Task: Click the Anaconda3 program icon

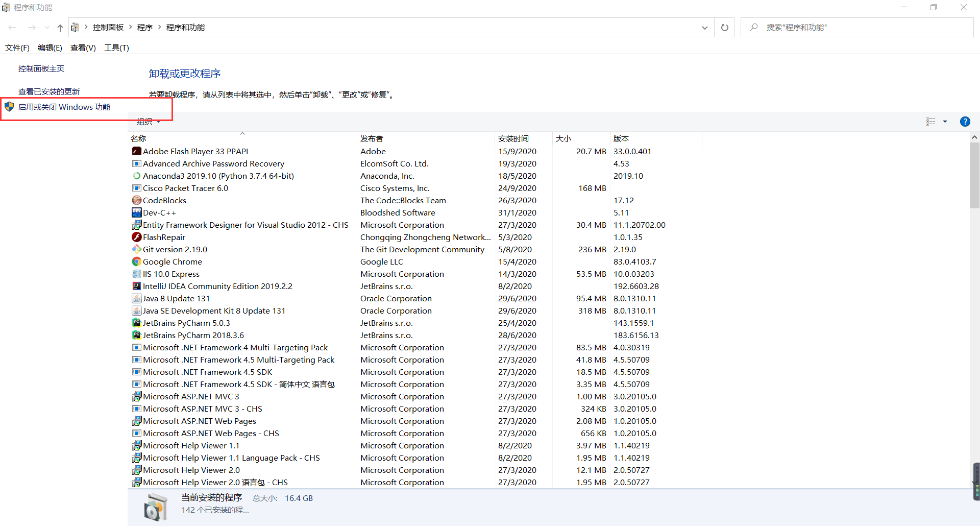Action: tap(136, 176)
